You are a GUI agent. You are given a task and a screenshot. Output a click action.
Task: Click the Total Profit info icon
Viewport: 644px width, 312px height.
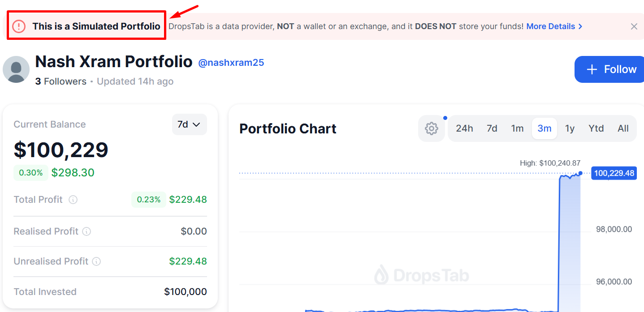click(x=73, y=200)
